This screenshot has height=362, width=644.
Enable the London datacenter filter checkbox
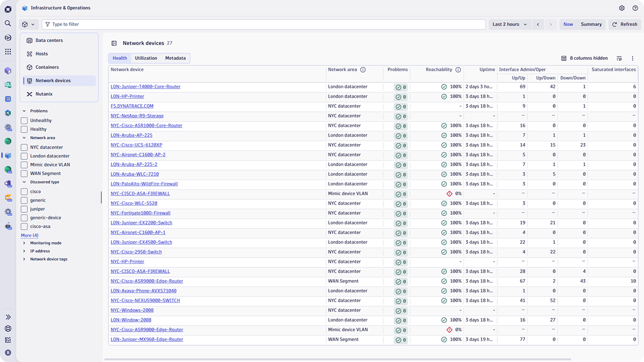coord(24,156)
